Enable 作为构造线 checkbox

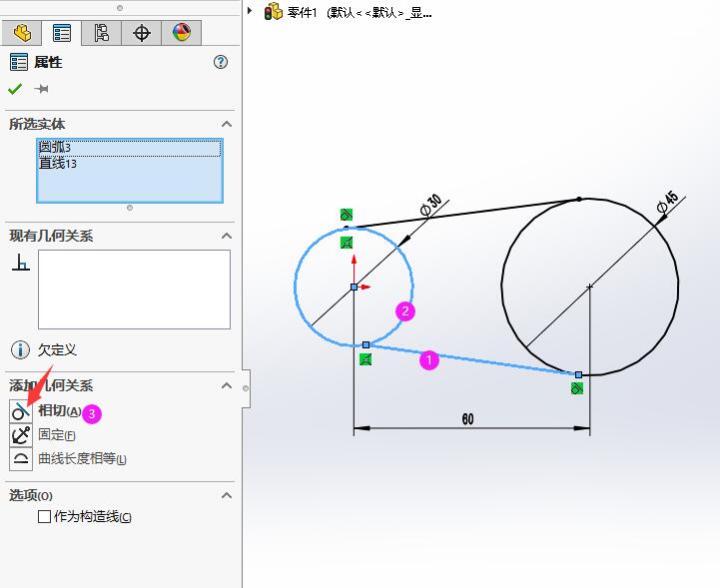pos(45,517)
